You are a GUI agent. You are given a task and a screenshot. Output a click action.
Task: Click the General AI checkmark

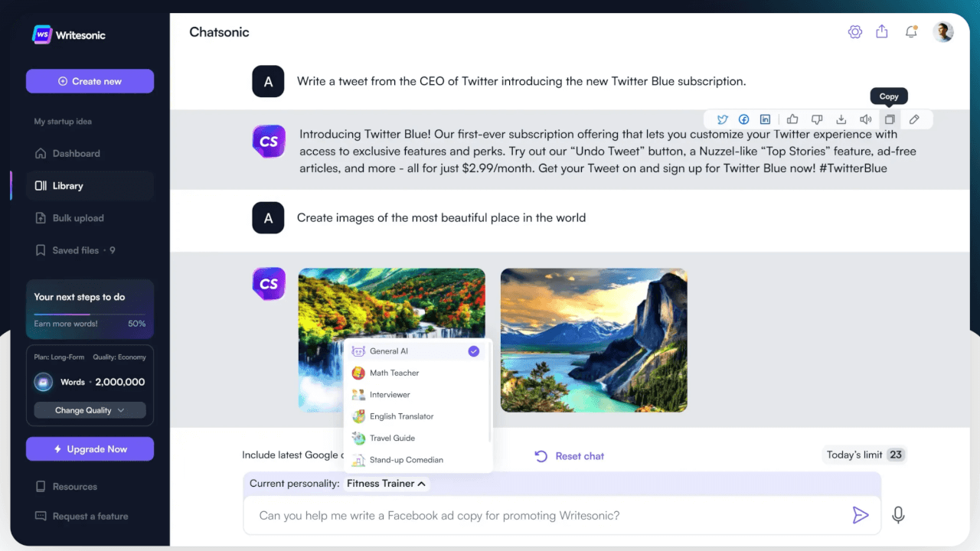pyautogui.click(x=474, y=351)
